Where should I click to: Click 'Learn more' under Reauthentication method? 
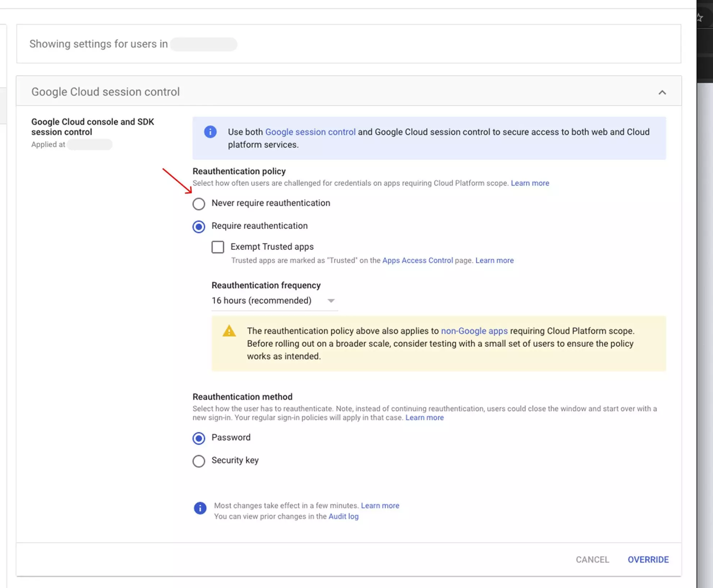(424, 418)
